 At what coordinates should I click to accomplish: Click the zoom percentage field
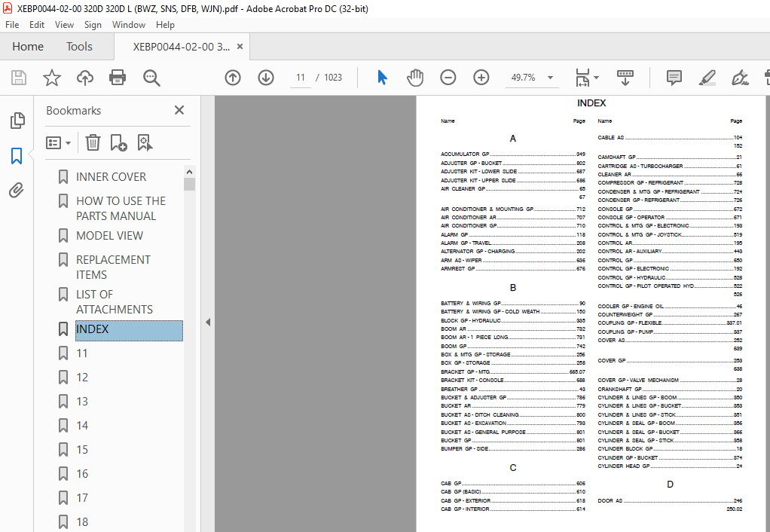(524, 78)
